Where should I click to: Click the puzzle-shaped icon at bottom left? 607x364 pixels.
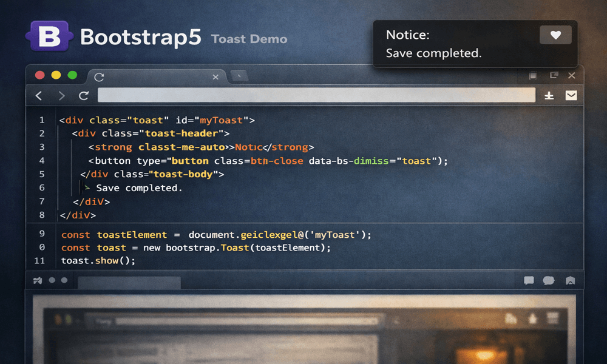click(38, 280)
